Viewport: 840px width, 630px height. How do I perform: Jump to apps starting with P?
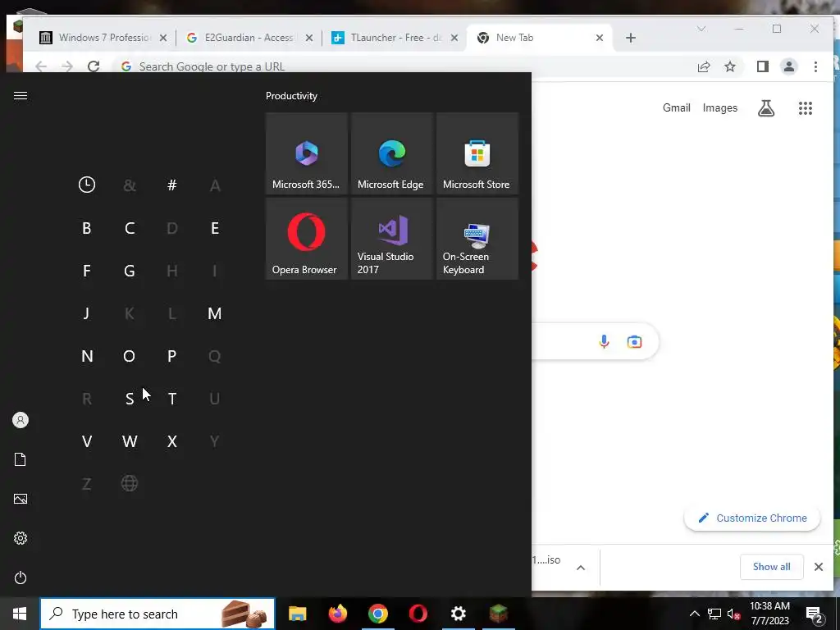[172, 356]
